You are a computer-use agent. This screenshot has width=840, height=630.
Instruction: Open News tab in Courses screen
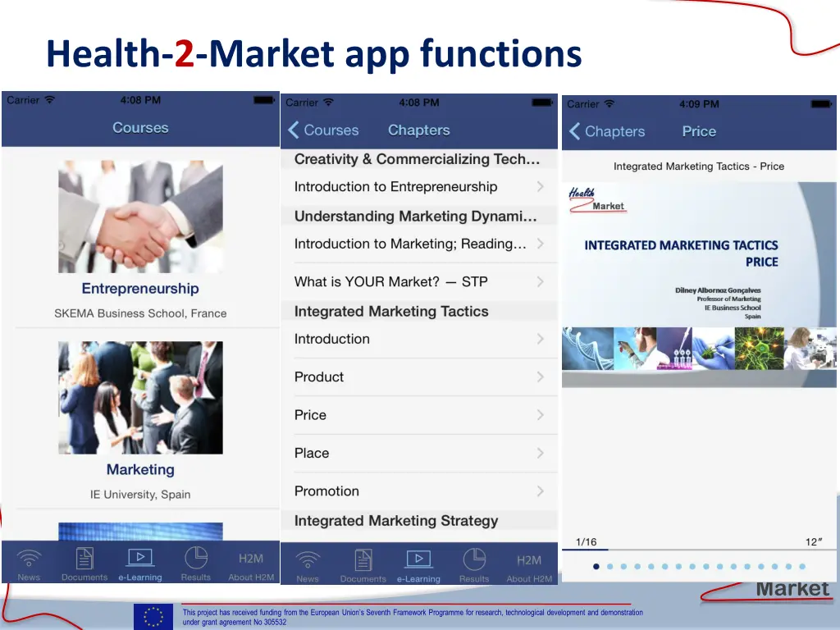(x=29, y=564)
